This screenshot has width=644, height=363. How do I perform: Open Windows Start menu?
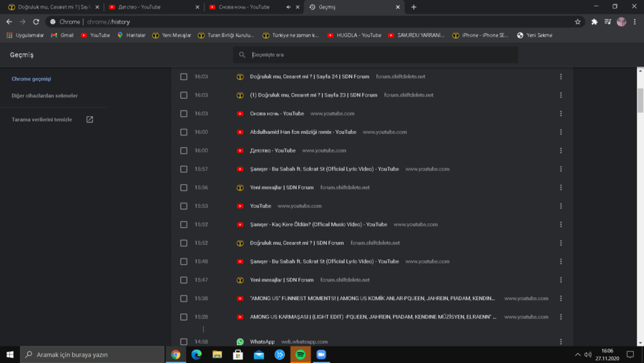click(x=10, y=354)
